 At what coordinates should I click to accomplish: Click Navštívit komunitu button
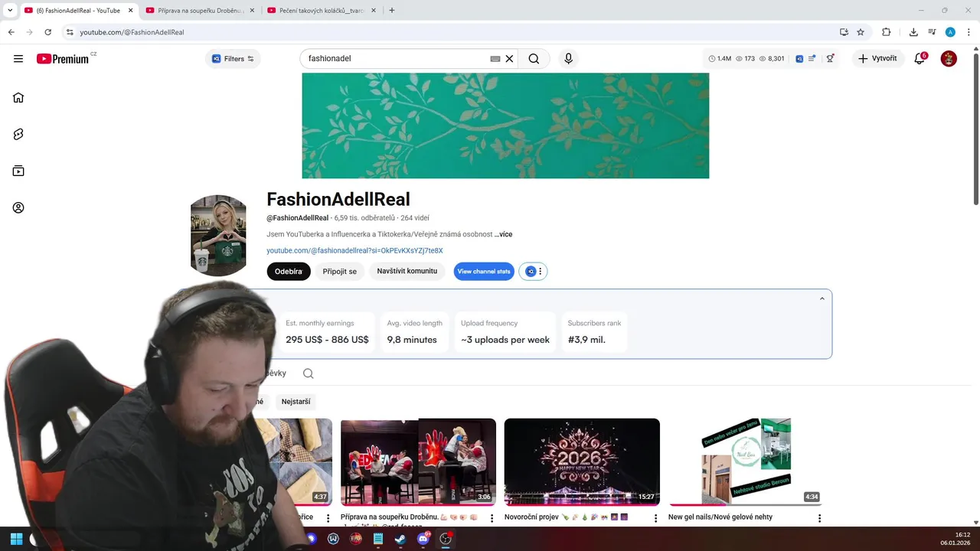pyautogui.click(x=407, y=272)
